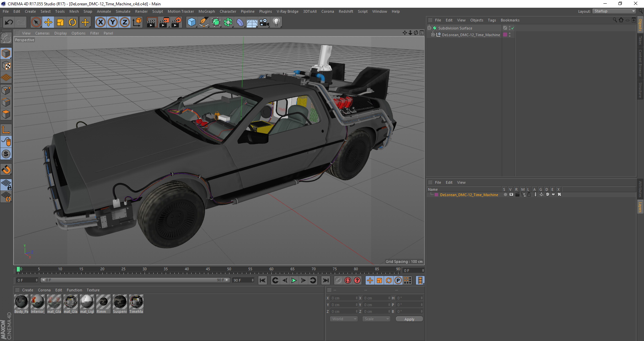Screen dimensions: 644x341
Task: Click X position stepper arrows
Action: (357, 298)
